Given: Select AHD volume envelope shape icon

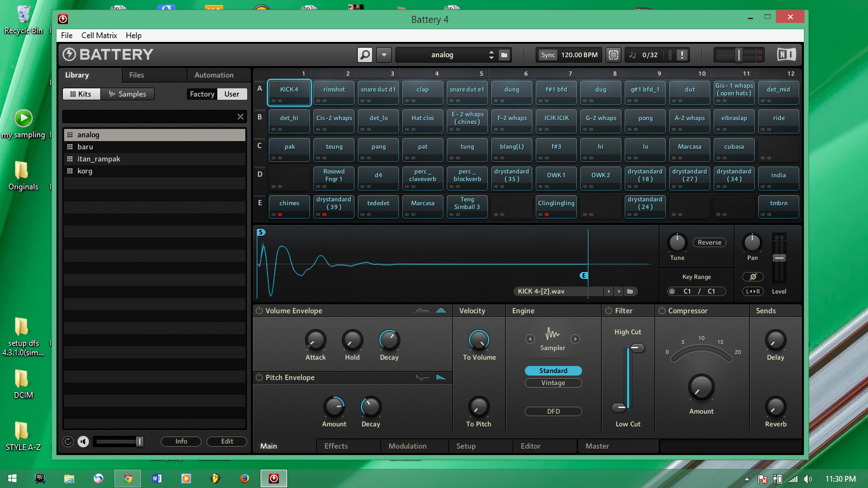Looking at the screenshot, I should point(422,311).
